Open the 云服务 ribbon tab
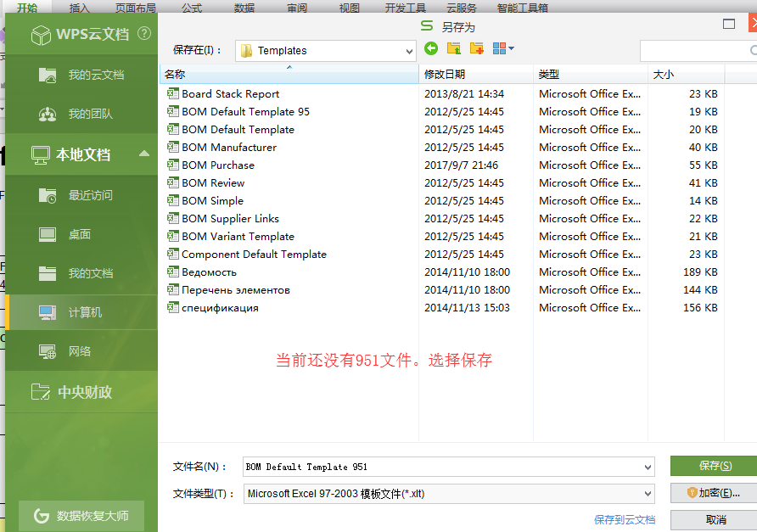 pos(461,8)
